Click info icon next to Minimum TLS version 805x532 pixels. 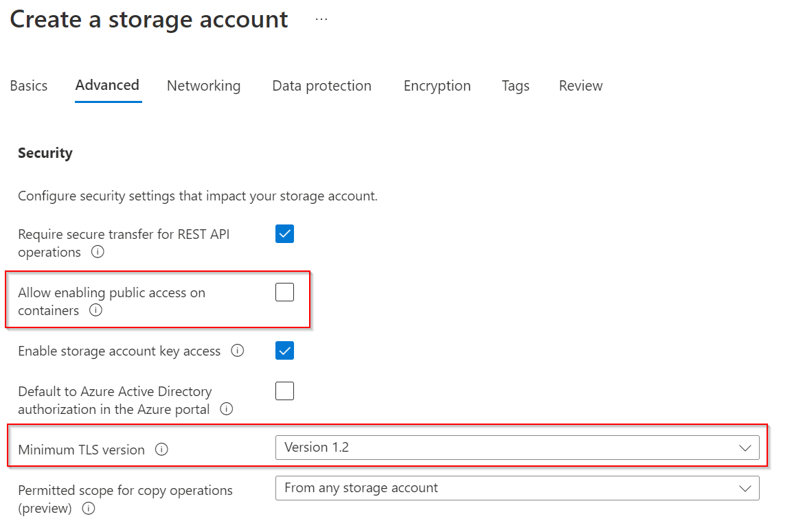click(161, 450)
